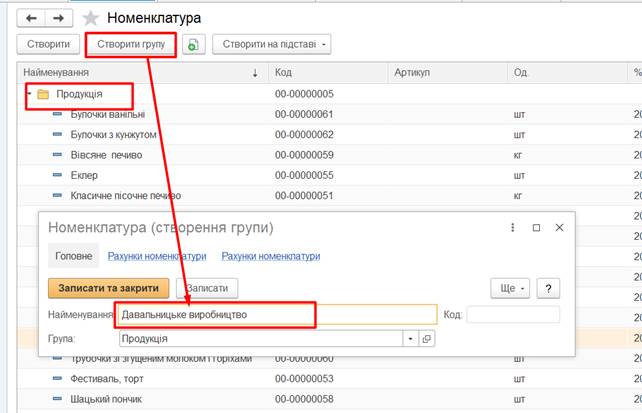Image resolution: width=642 pixels, height=413 pixels.
Task: Collapse the Продукція group tree node
Action: pos(28,96)
